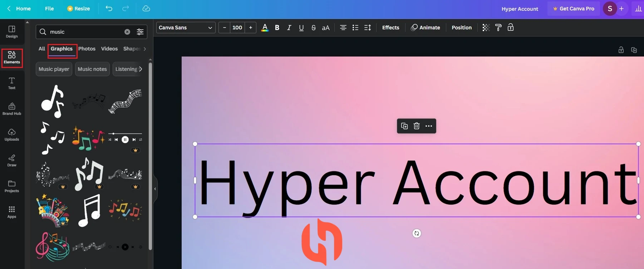Open the File menu
The width and height of the screenshot is (644, 269).
[x=49, y=9]
